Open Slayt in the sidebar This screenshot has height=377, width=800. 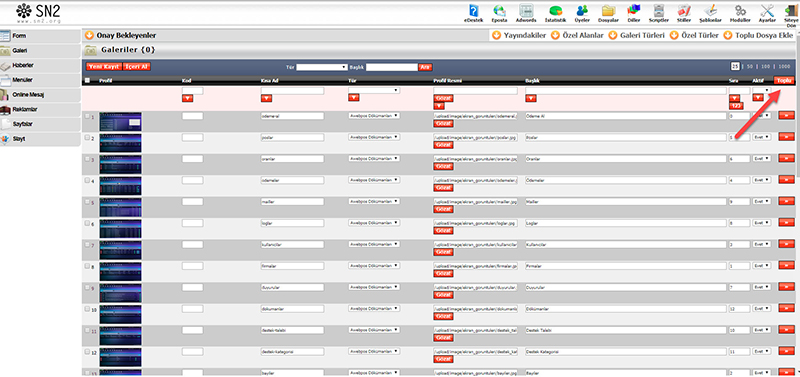40,139
